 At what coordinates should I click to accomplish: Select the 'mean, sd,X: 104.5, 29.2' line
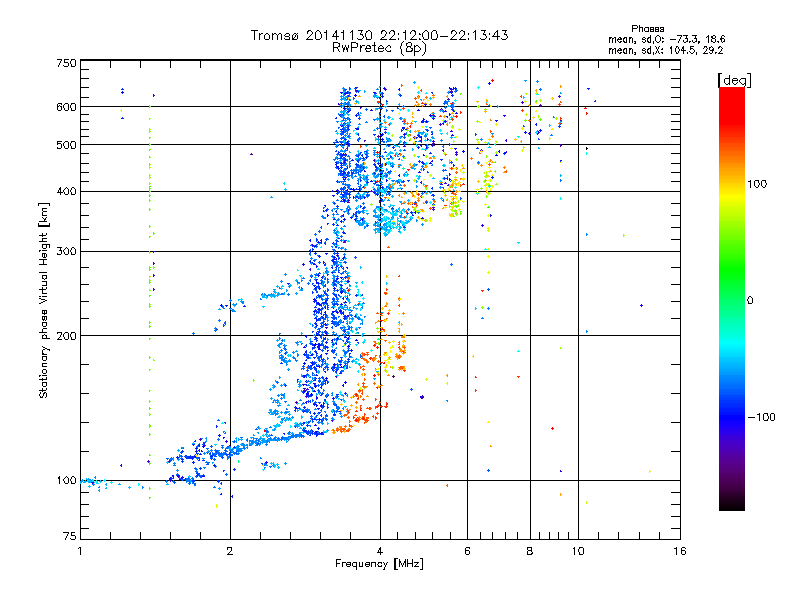(x=665, y=50)
